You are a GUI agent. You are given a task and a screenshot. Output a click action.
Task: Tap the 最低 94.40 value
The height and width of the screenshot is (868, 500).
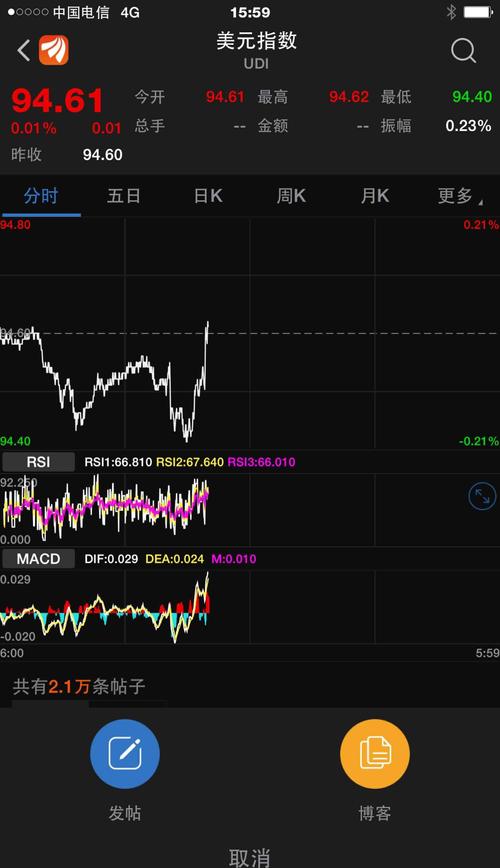pyautogui.click(x=472, y=97)
